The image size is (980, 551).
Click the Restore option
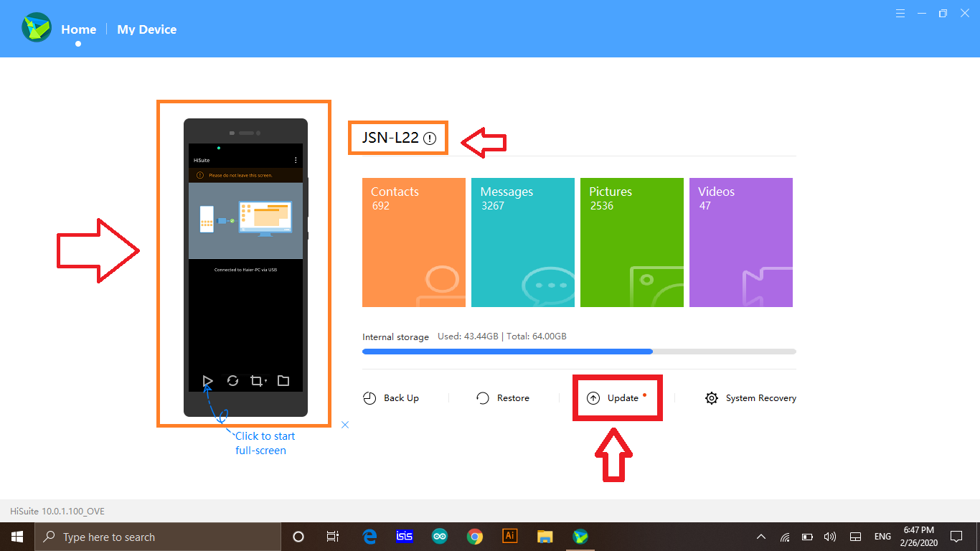pos(503,398)
